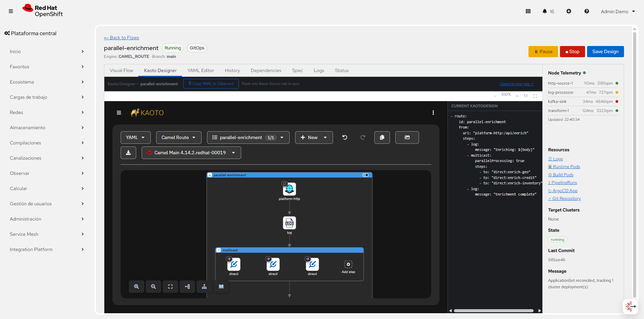Image resolution: width=644 pixels, height=319 pixels.
Task: Open the parallel-enrichment 1/1 flows list
Action: click(248, 137)
